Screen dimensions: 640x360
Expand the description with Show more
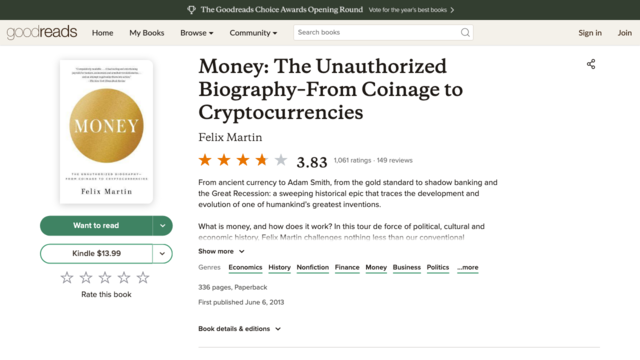coord(221,251)
